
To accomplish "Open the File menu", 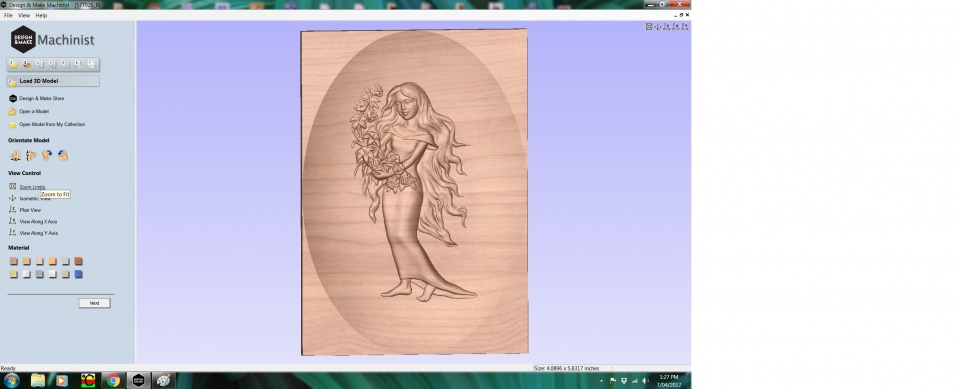I will [8, 15].
